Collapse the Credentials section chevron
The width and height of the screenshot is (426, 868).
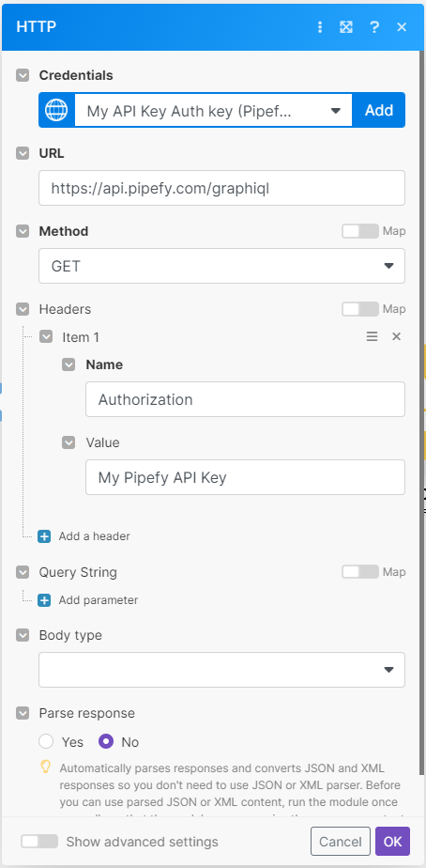pyautogui.click(x=23, y=75)
